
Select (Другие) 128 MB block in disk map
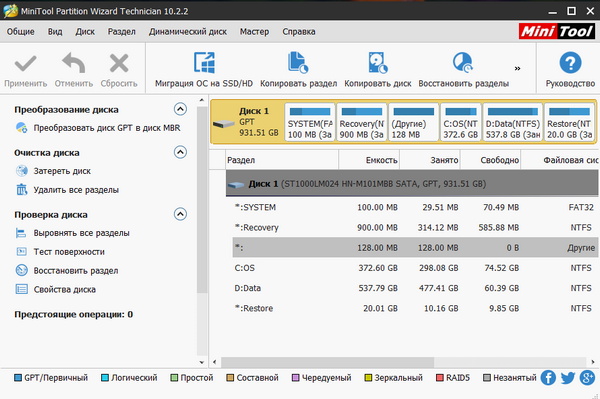414,122
